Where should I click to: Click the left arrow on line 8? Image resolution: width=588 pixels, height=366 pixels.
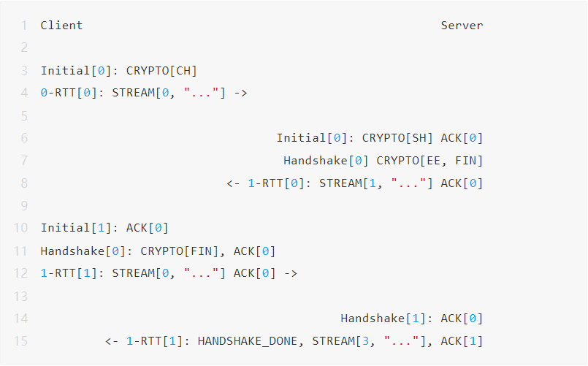tap(233, 183)
